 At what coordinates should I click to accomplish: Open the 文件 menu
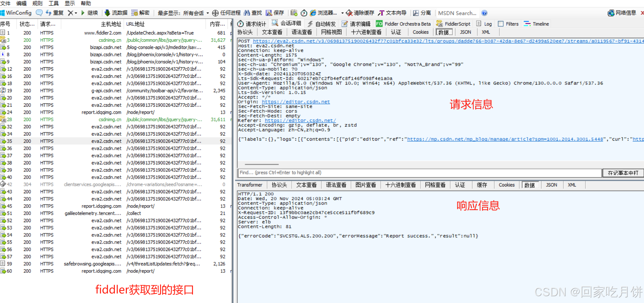pyautogui.click(x=5, y=3)
